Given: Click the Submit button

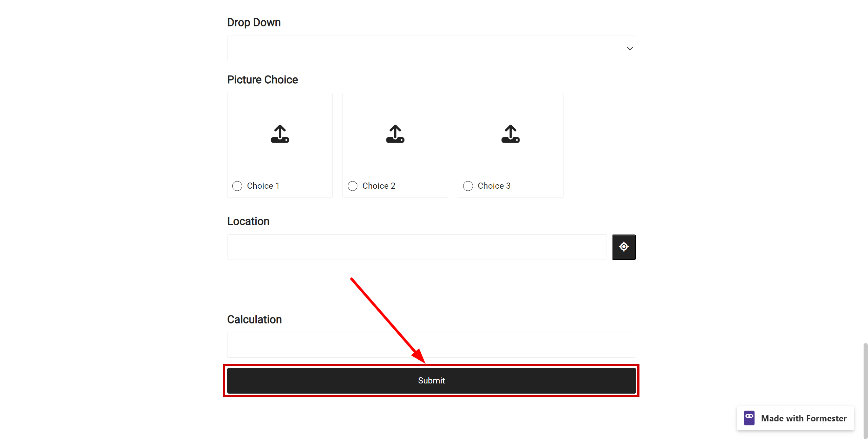Looking at the screenshot, I should 432,380.
